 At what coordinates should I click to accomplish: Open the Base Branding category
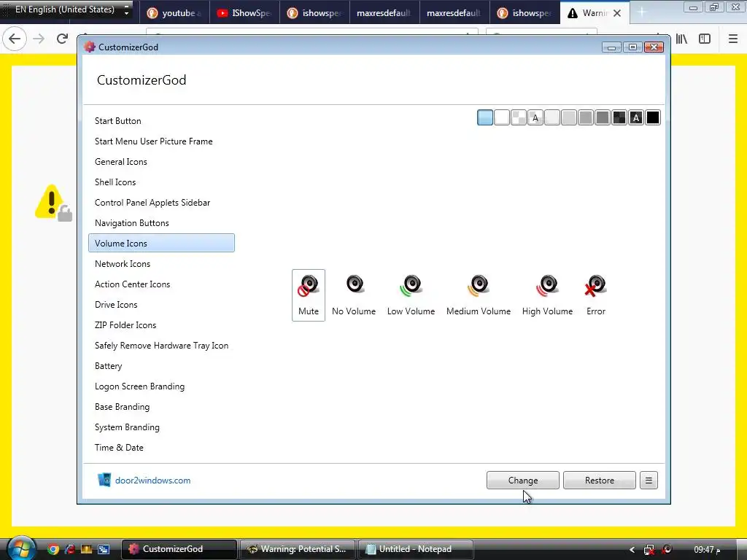tap(161, 407)
